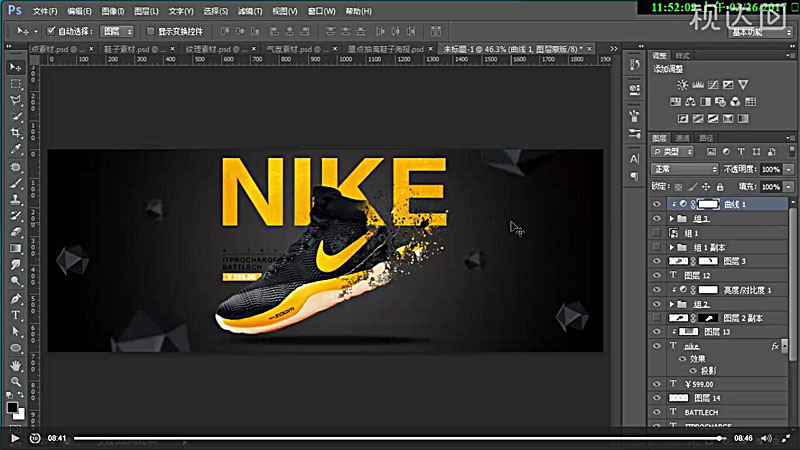Switch to the 通道 panel tab
The image size is (800, 450).
[x=682, y=138]
